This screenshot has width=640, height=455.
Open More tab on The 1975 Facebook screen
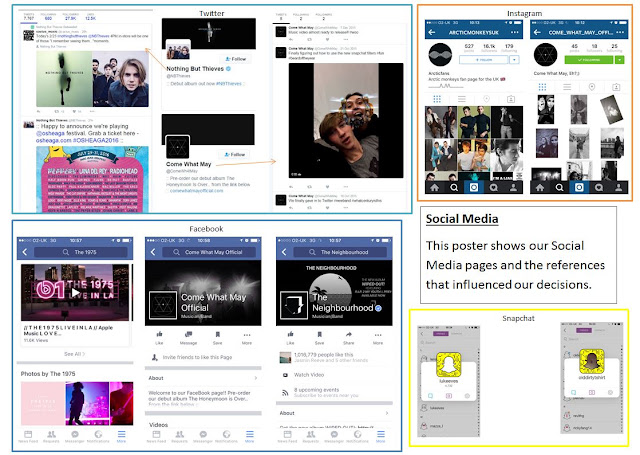click(121, 436)
